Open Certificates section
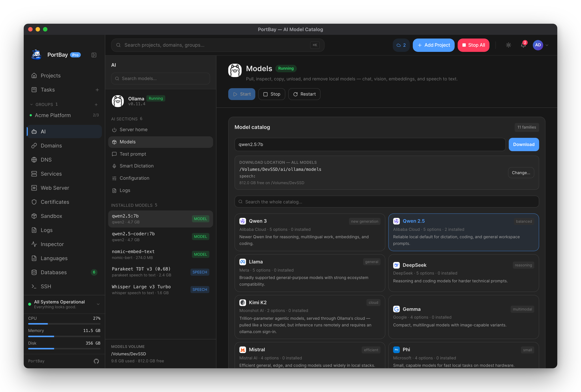This screenshot has height=392, width=581. tap(64, 202)
